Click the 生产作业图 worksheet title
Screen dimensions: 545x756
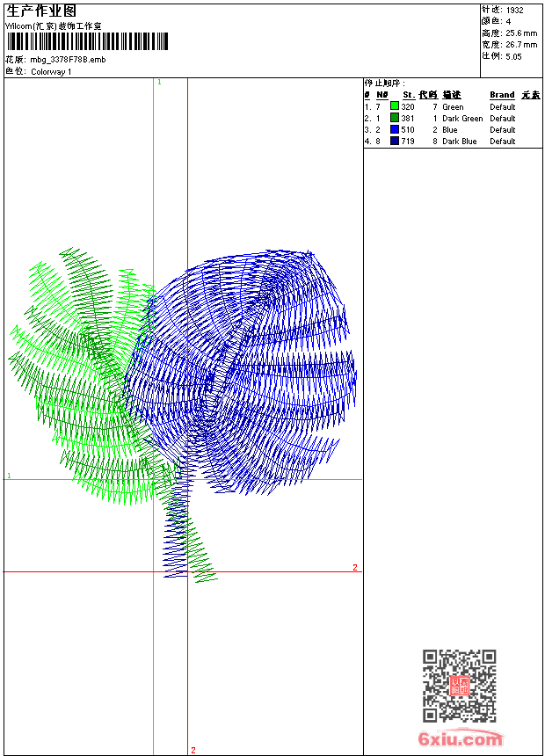tap(41, 11)
